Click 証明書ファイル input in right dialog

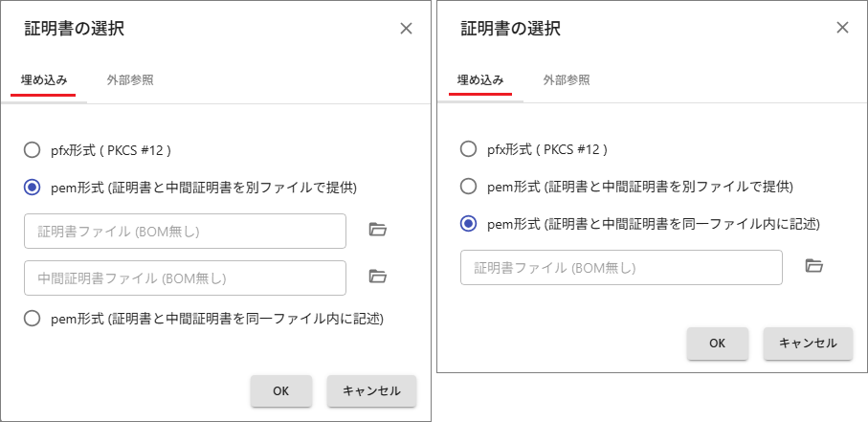click(621, 268)
